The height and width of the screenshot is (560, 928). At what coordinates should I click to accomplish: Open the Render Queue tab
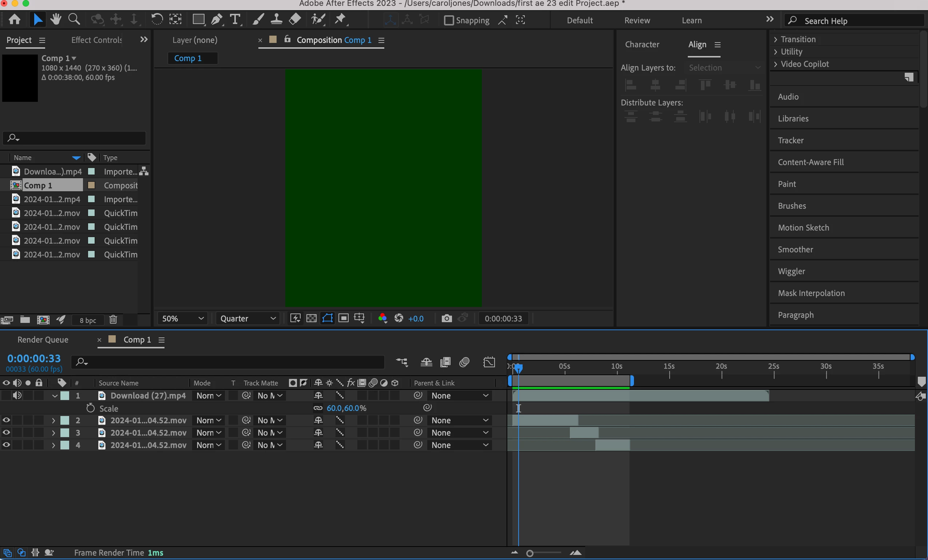point(43,340)
